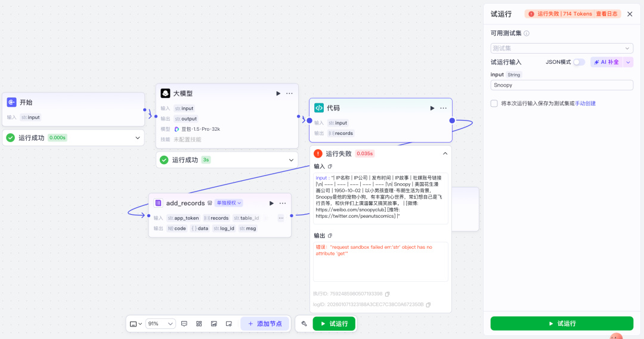Click the 手动创建 link

586,103
